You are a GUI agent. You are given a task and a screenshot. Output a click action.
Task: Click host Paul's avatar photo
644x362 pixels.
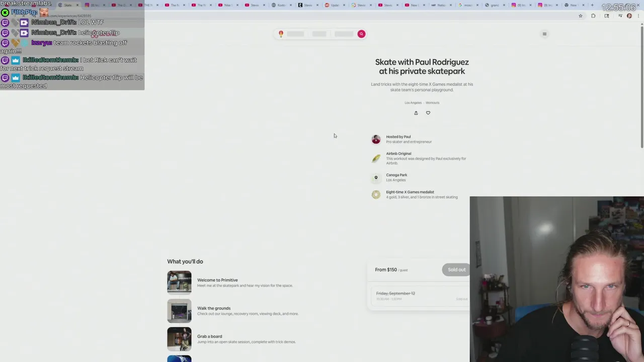click(x=376, y=139)
